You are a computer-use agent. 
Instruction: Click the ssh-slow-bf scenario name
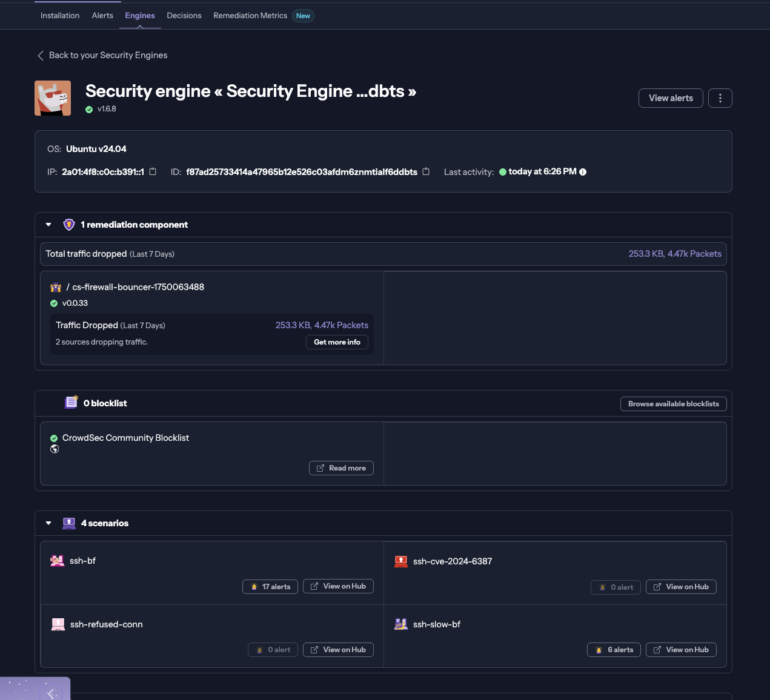[437, 624]
